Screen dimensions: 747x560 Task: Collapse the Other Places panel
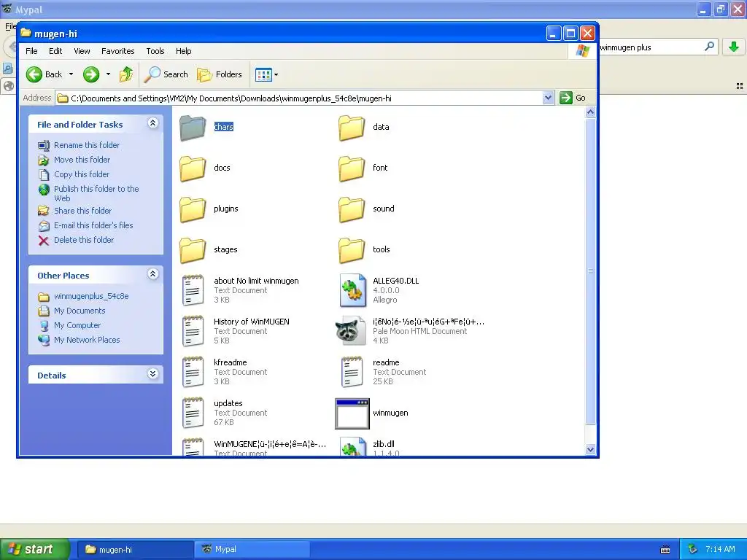[152, 274]
